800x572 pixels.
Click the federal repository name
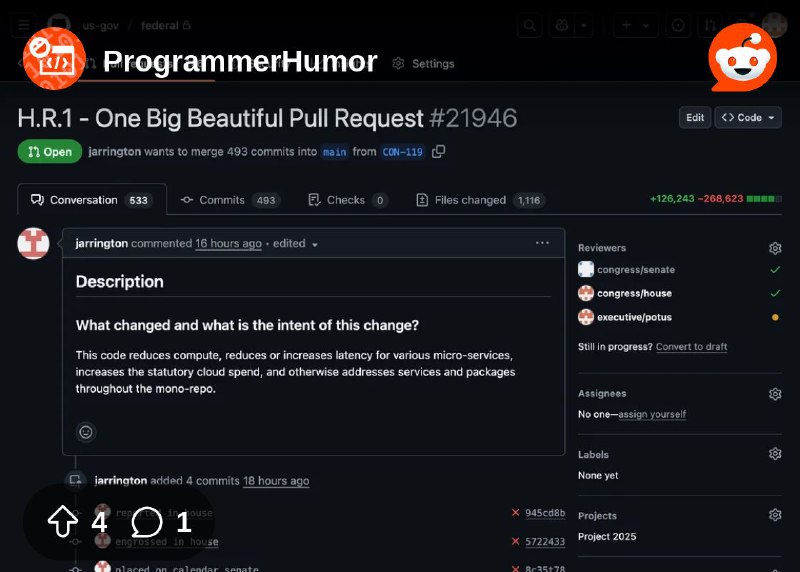coord(160,25)
